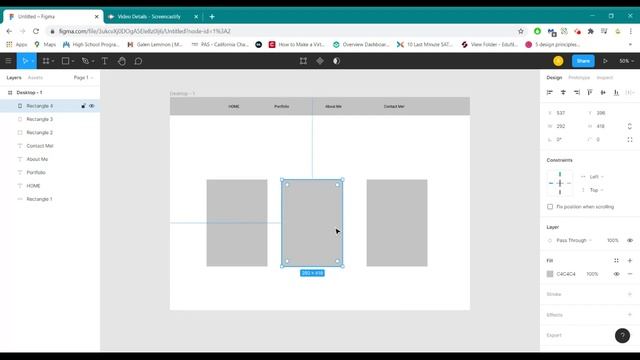Select the Text tool
The height and width of the screenshot is (360, 640).
(x=104, y=61)
